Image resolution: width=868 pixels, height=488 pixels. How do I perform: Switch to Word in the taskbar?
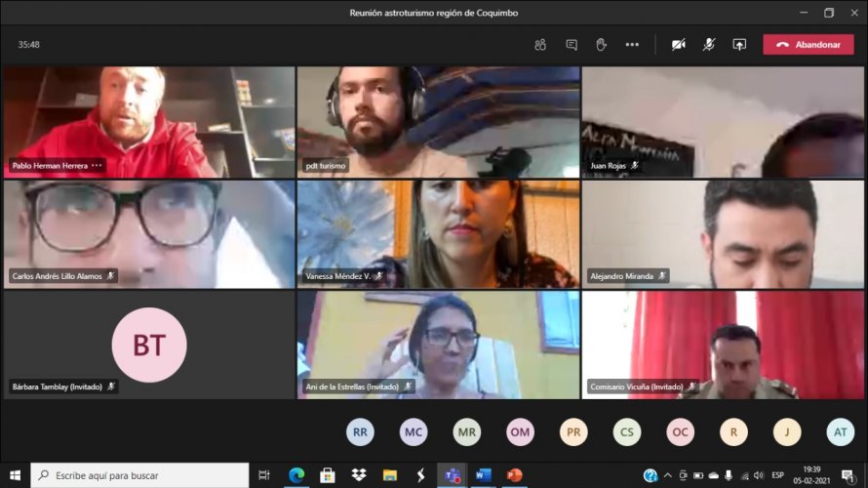(x=483, y=475)
